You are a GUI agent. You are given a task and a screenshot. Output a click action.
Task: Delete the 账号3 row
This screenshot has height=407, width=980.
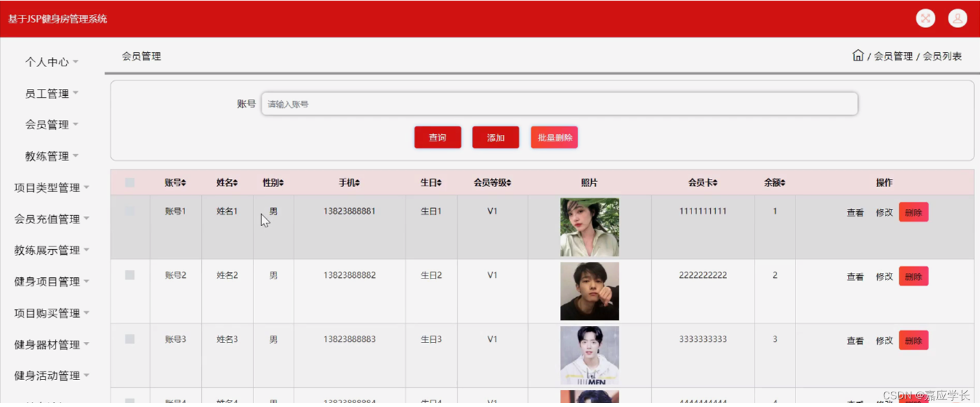point(914,341)
